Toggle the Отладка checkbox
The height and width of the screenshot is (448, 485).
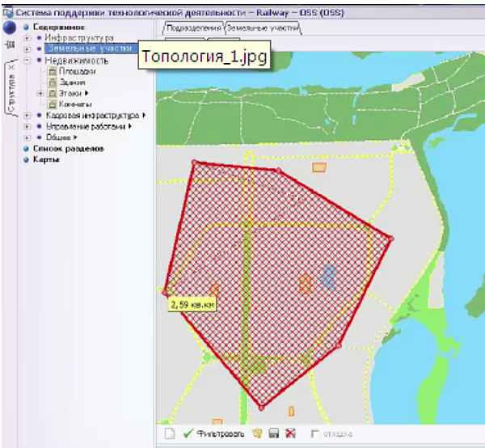tap(316, 434)
